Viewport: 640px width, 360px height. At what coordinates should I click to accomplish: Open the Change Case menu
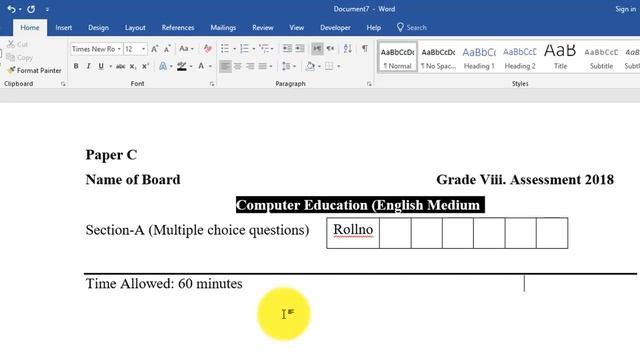point(186,49)
